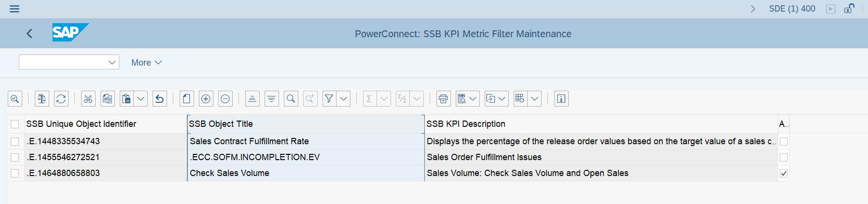
Task: Click the Find magnifier icon
Action: click(291, 99)
